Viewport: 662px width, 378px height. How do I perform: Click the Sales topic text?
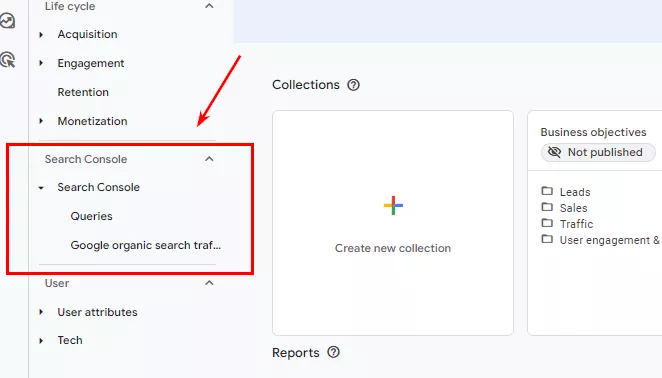[573, 208]
